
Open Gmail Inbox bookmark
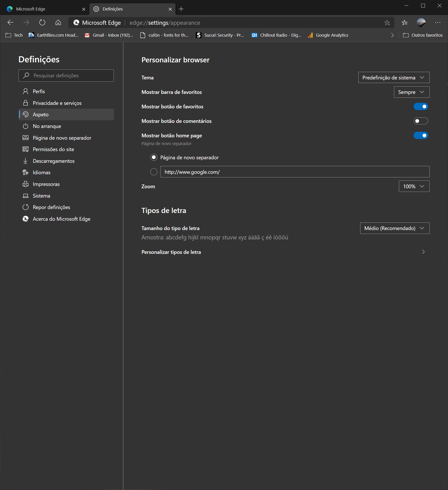click(x=109, y=35)
